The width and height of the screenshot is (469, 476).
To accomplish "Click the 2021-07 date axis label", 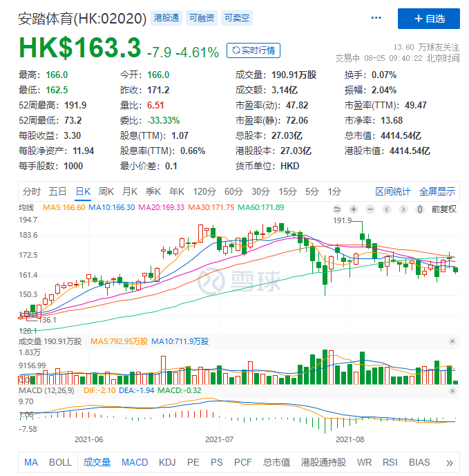I will (219, 439).
